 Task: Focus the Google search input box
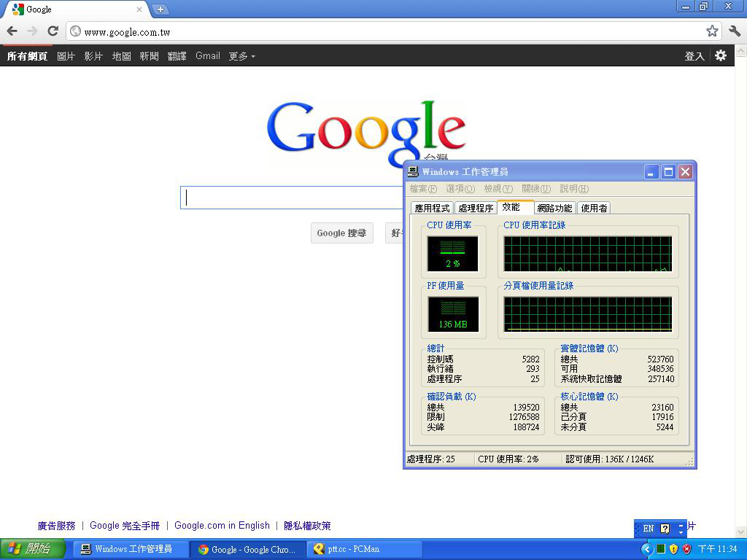coord(292,198)
